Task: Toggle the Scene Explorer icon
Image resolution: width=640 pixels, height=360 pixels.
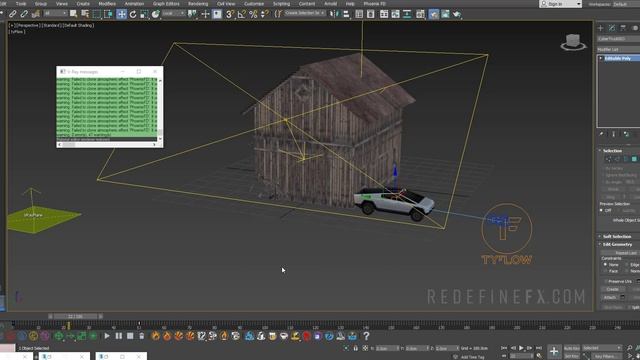Action: (359, 14)
